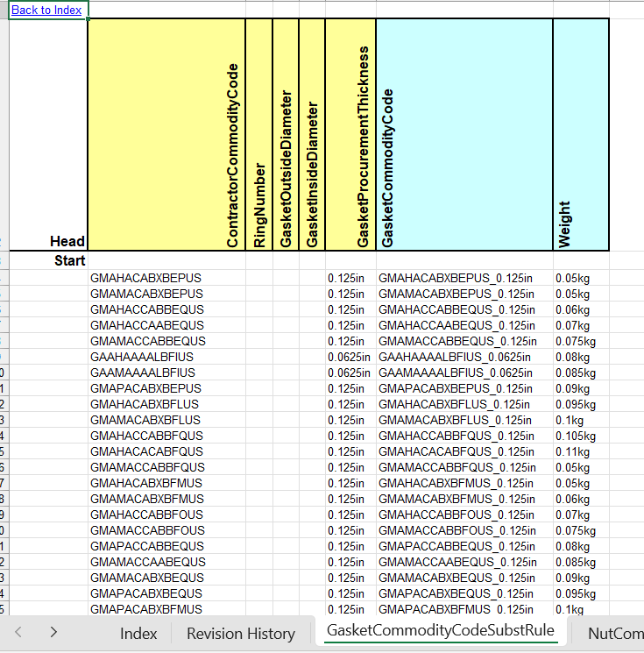Select cell GMAMACCABBFOUS in contractor column
Image resolution: width=644 pixels, height=653 pixels.
coord(166,531)
